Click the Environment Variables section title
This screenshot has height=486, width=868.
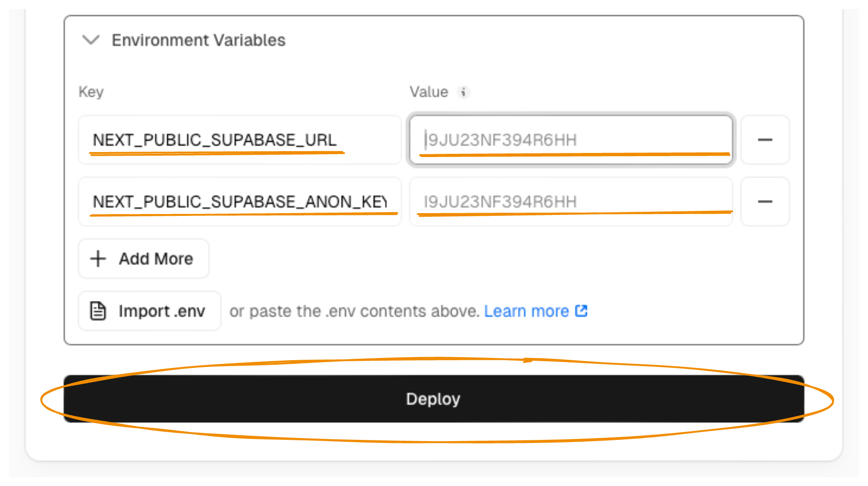coord(198,40)
